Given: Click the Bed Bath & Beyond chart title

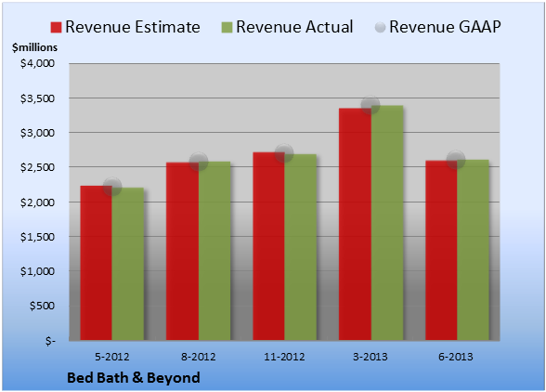Looking at the screenshot, I should (134, 378).
